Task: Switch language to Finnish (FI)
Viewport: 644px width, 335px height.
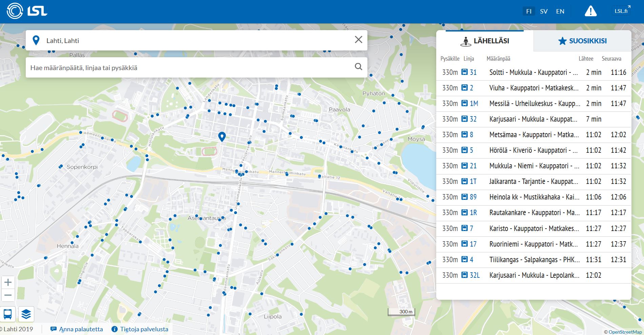Action: point(529,12)
